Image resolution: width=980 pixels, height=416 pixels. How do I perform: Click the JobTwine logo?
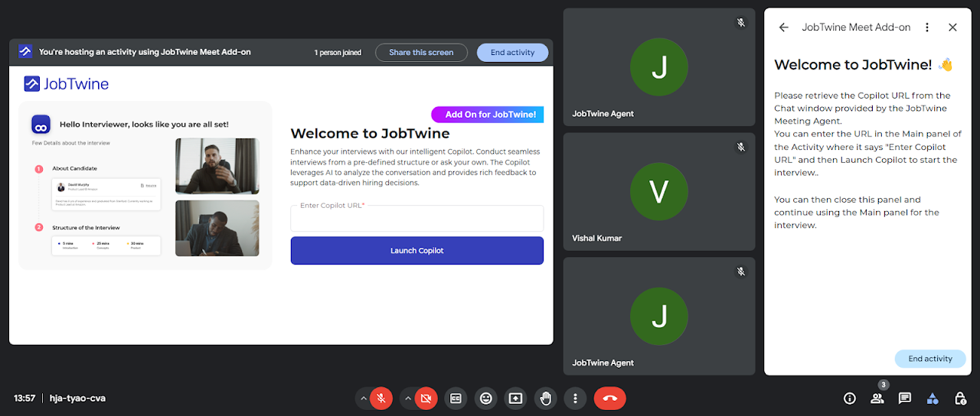point(67,83)
